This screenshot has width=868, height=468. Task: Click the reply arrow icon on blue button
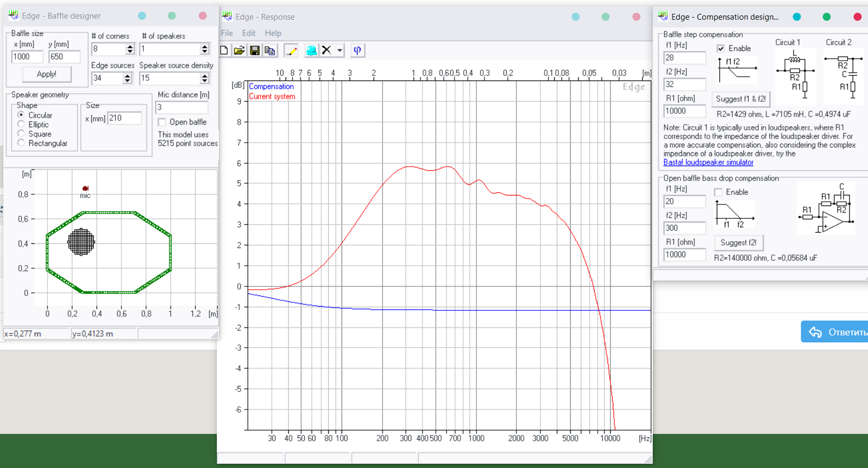point(815,332)
